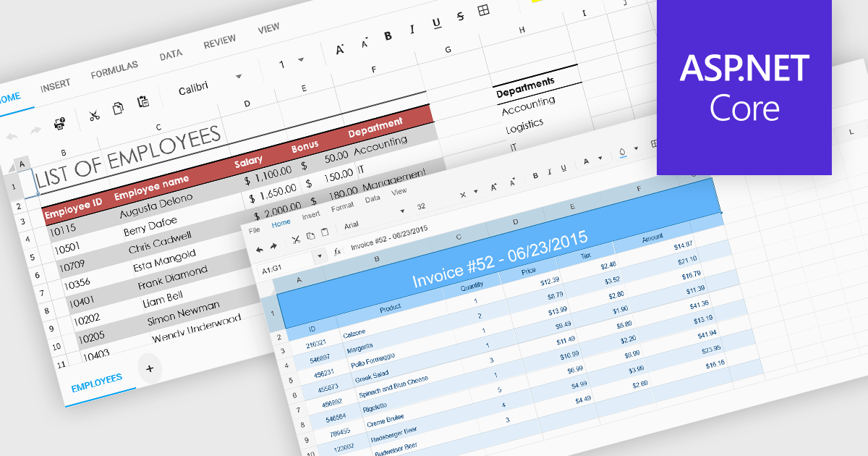Undo in Invoice spreadsheet toolbar

pos(259,249)
